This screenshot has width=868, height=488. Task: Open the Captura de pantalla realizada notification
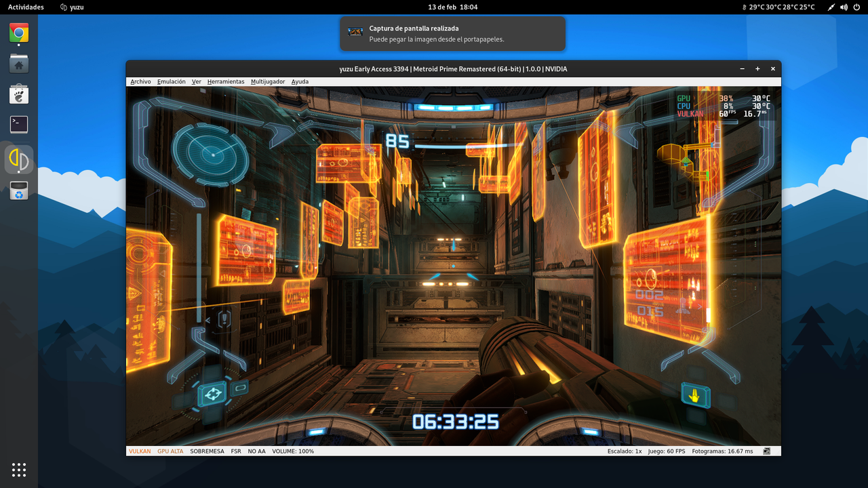coord(452,33)
